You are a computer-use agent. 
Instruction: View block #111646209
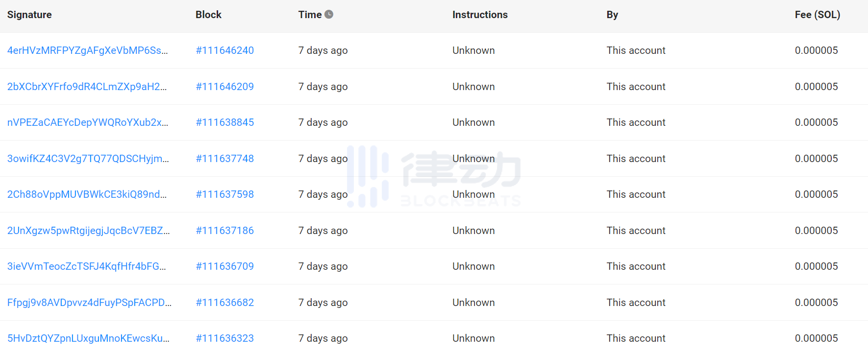coord(224,86)
